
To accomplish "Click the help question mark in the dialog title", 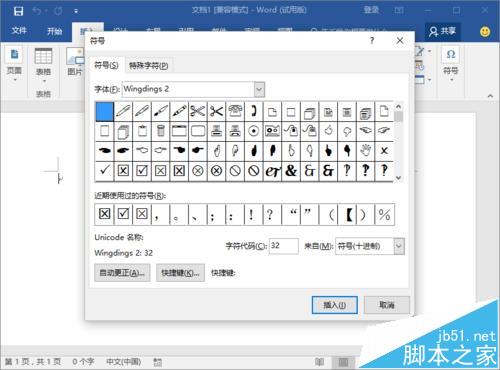I will tap(372, 41).
